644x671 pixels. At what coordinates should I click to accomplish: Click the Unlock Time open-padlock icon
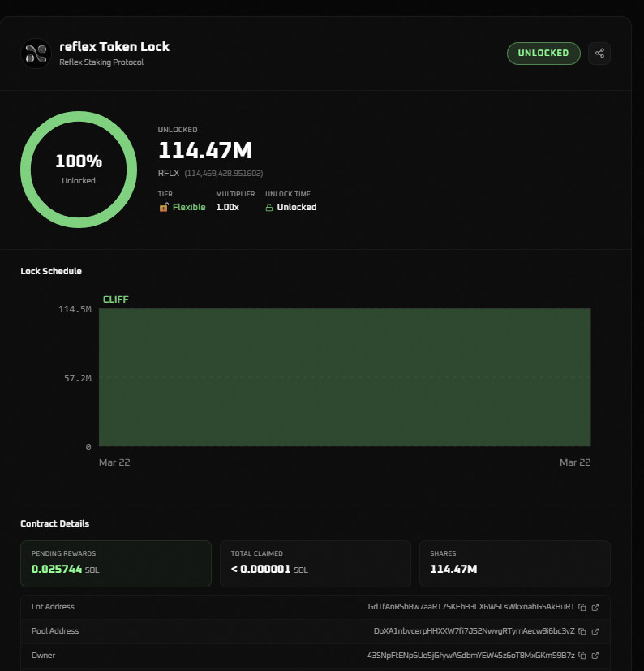pos(268,208)
